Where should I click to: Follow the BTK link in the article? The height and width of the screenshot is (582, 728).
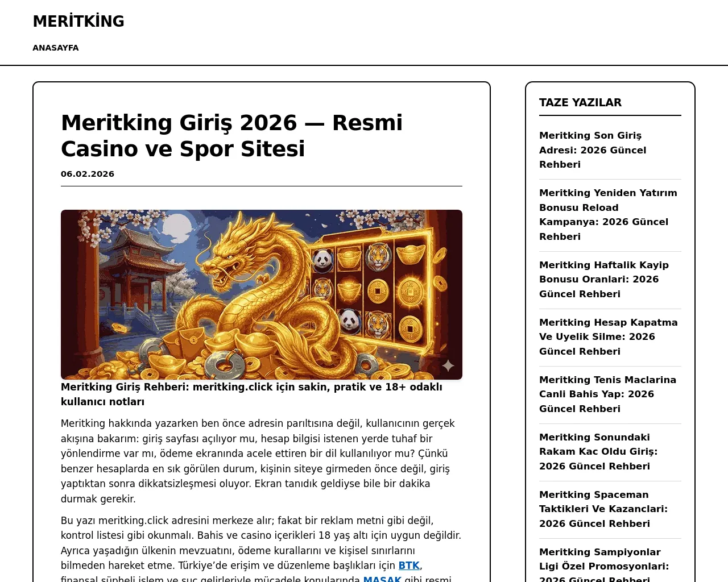point(409,566)
